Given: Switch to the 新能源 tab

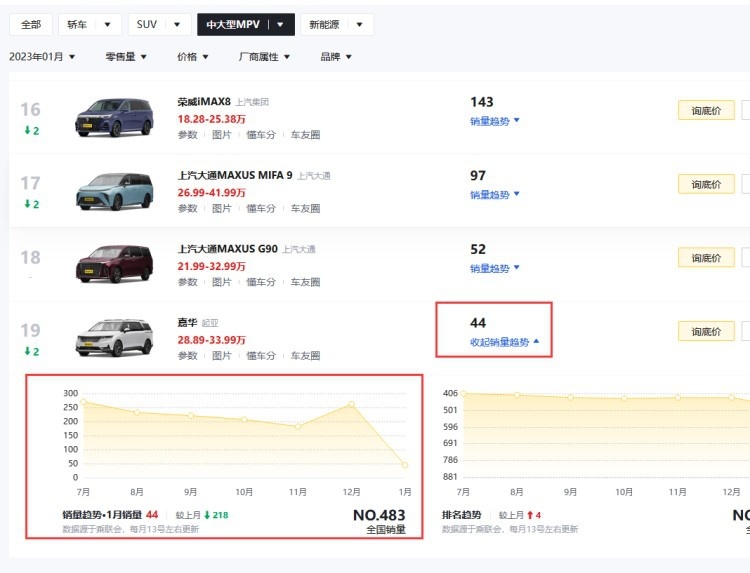Looking at the screenshot, I should tap(324, 24).
